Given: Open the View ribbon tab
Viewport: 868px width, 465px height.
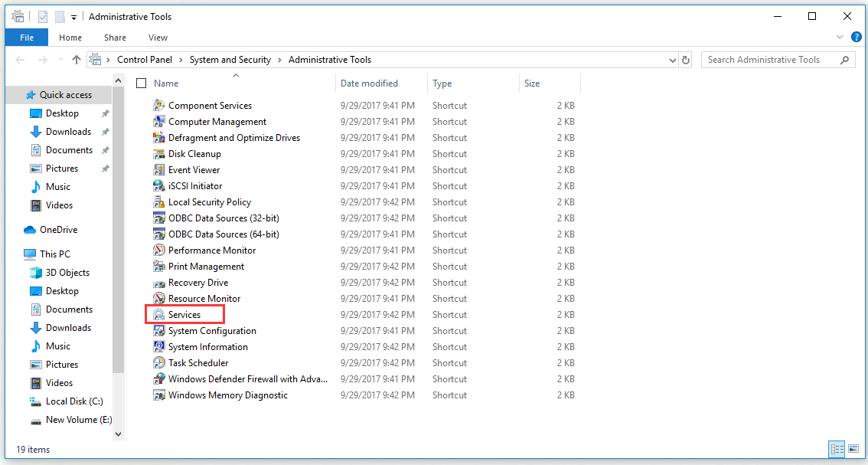Looking at the screenshot, I should point(158,38).
